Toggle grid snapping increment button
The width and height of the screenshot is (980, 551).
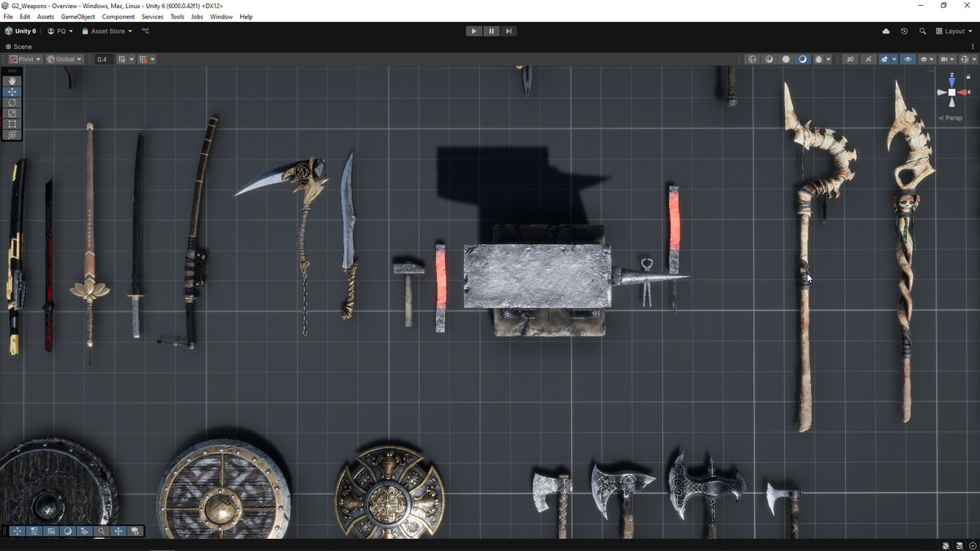(143, 59)
